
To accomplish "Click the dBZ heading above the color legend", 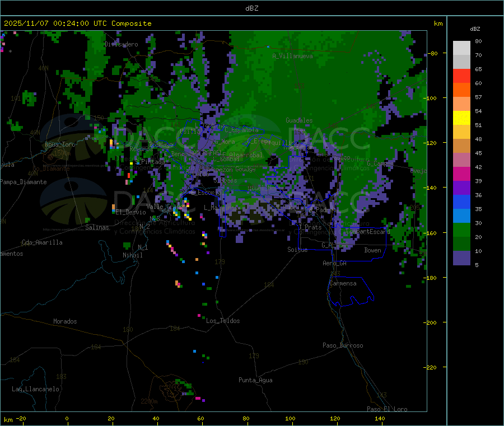I will click(475, 29).
